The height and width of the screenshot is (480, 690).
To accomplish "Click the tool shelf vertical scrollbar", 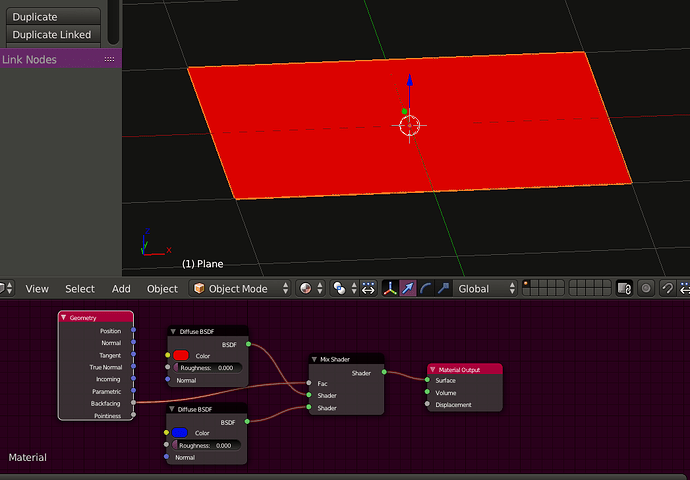I will pyautogui.click(x=113, y=21).
